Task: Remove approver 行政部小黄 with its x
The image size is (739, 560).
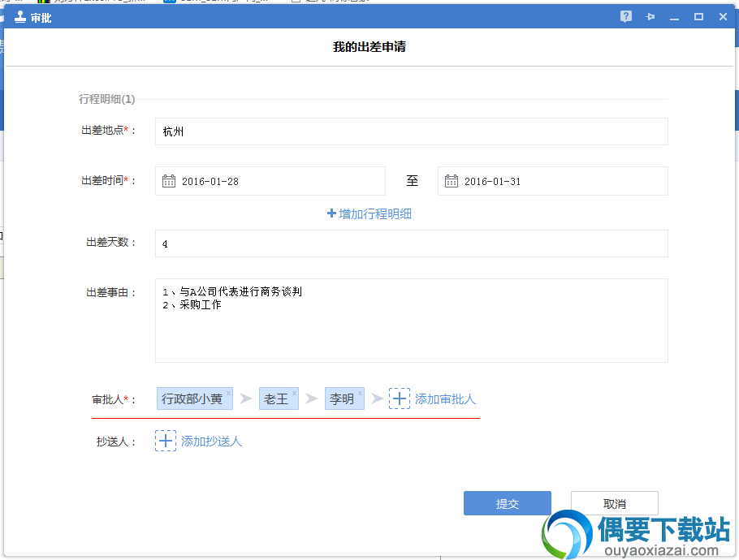Action: [x=228, y=393]
